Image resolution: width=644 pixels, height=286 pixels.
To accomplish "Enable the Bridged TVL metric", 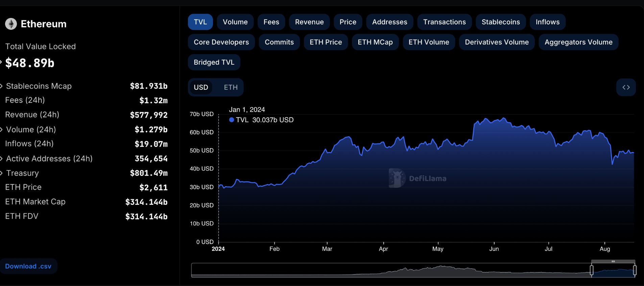I will [x=214, y=62].
